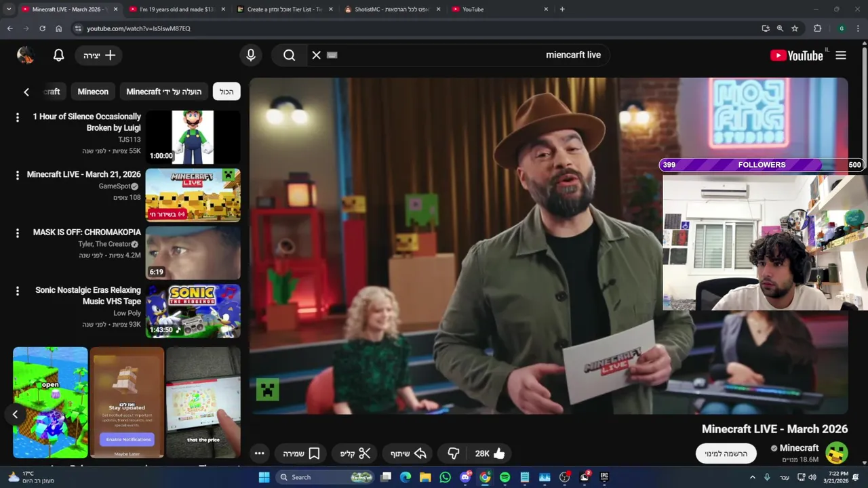Subscribe with the הרשמה למינוי button
This screenshot has width=868, height=488.
(726, 453)
